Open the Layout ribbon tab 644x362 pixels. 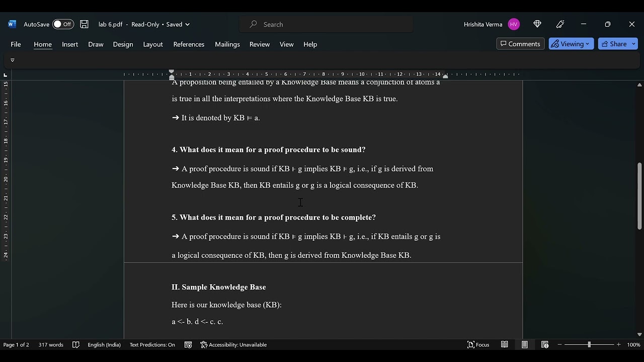(153, 44)
